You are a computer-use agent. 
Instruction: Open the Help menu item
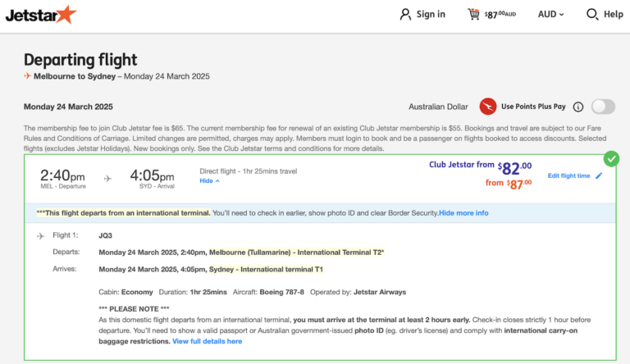point(614,14)
